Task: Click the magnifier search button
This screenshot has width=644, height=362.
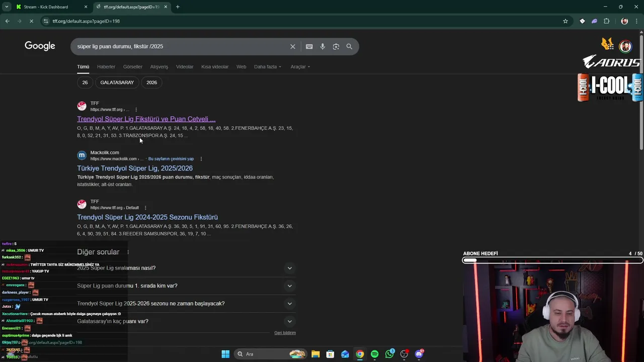Action: tap(349, 46)
